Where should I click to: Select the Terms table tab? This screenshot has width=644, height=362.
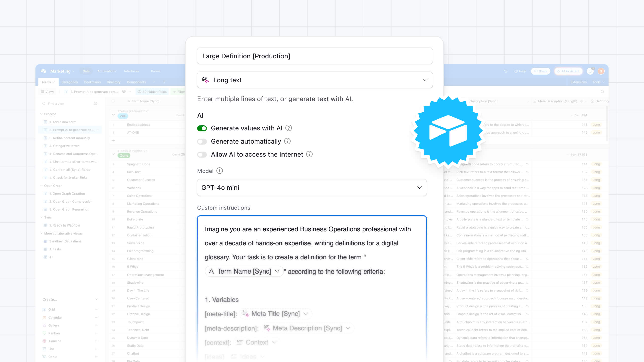pos(48,82)
